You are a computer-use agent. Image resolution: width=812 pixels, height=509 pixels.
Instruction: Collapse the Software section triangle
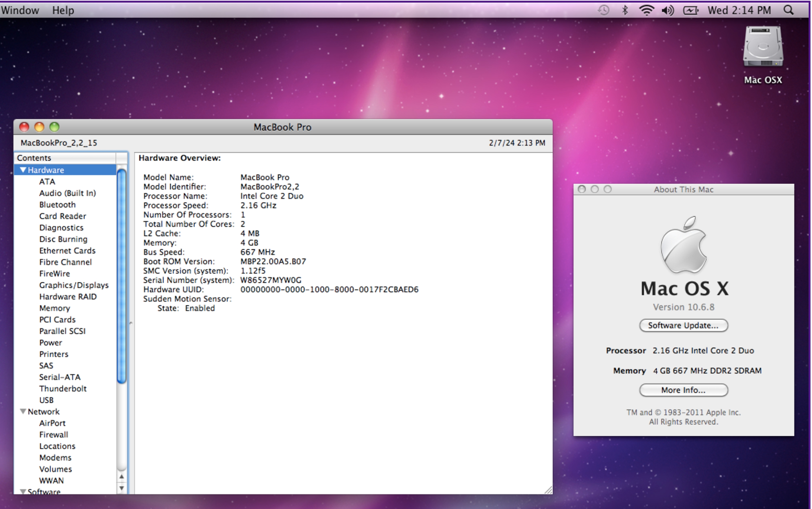[x=23, y=491]
